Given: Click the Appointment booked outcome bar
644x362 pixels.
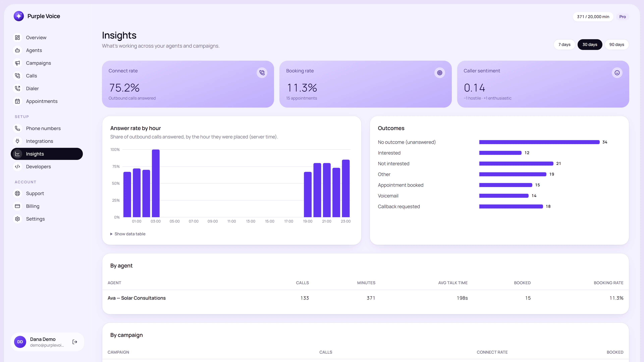Looking at the screenshot, I should pos(505,185).
